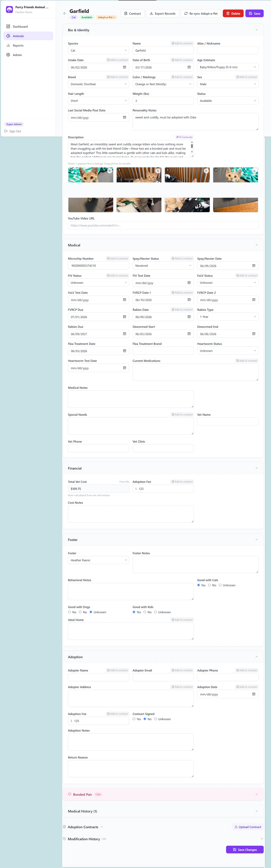
Task: Expand the Bonded Pair section
Action: (257, 794)
